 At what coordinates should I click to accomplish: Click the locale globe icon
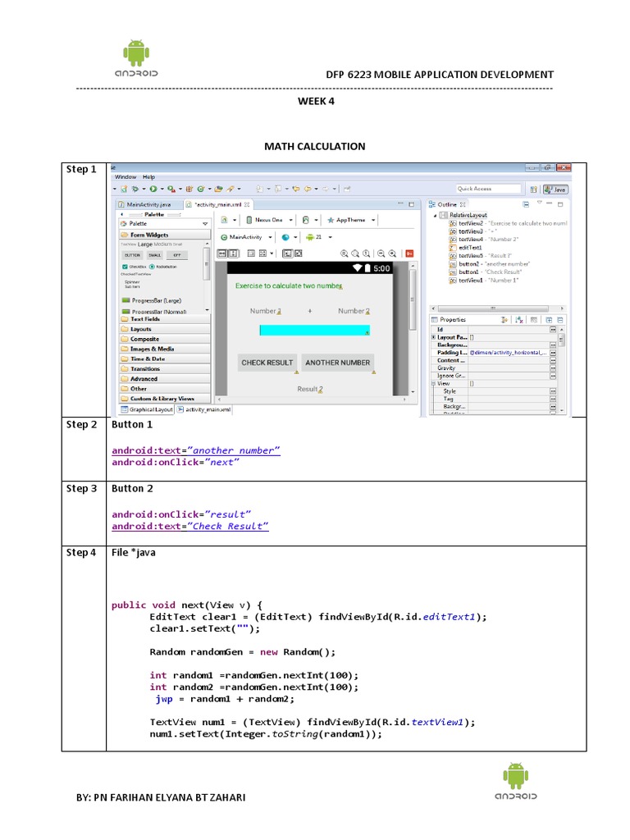(x=285, y=237)
